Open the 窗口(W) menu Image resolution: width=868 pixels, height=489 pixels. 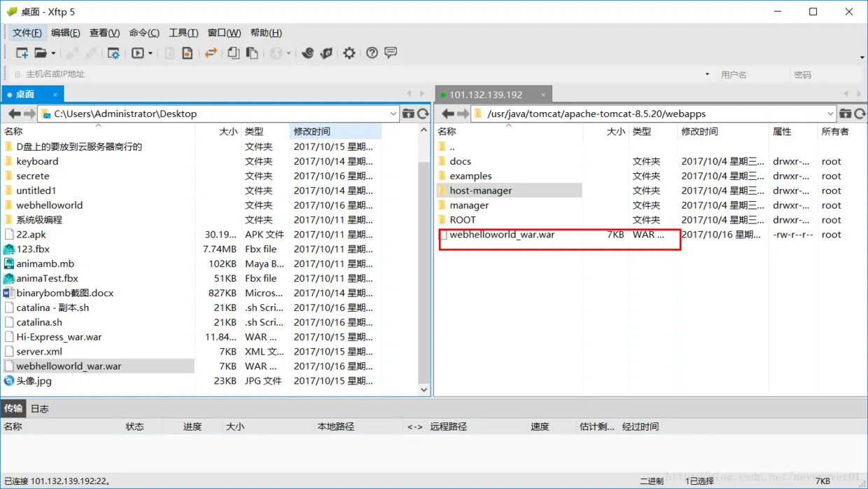coord(224,33)
